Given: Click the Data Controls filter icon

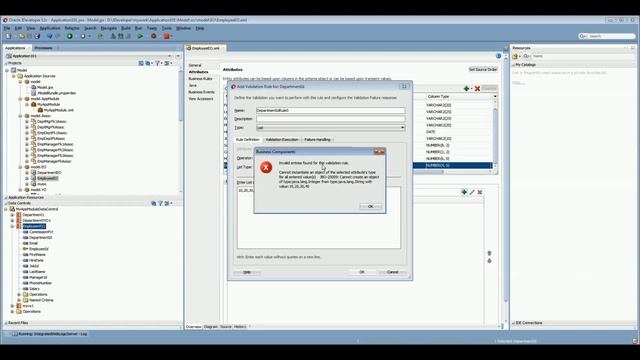Looking at the screenshot, I should click(x=160, y=203).
